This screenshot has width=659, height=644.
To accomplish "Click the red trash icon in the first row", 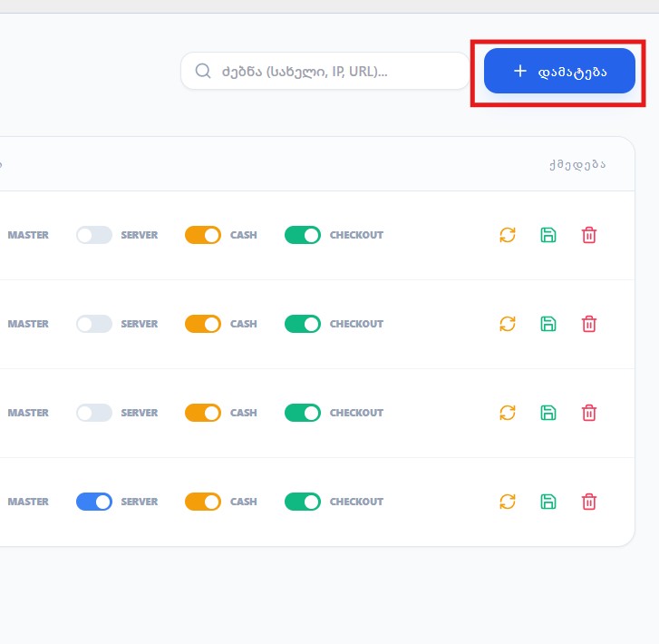I will click(x=589, y=235).
